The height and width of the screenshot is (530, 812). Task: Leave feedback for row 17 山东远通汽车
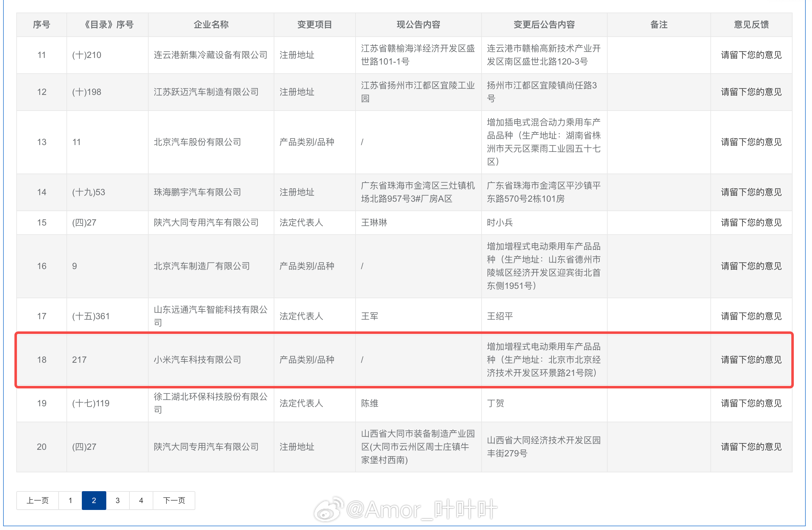pos(751,316)
